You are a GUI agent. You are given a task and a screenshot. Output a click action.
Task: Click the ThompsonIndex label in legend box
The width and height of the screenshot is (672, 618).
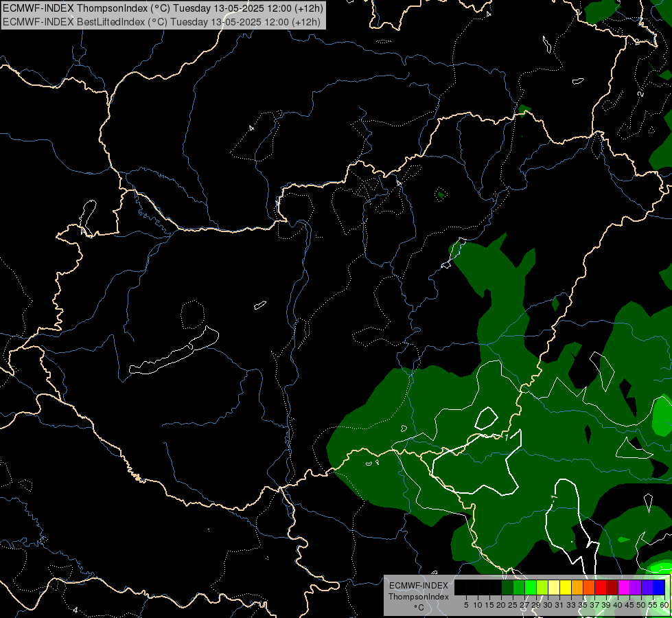419,597
